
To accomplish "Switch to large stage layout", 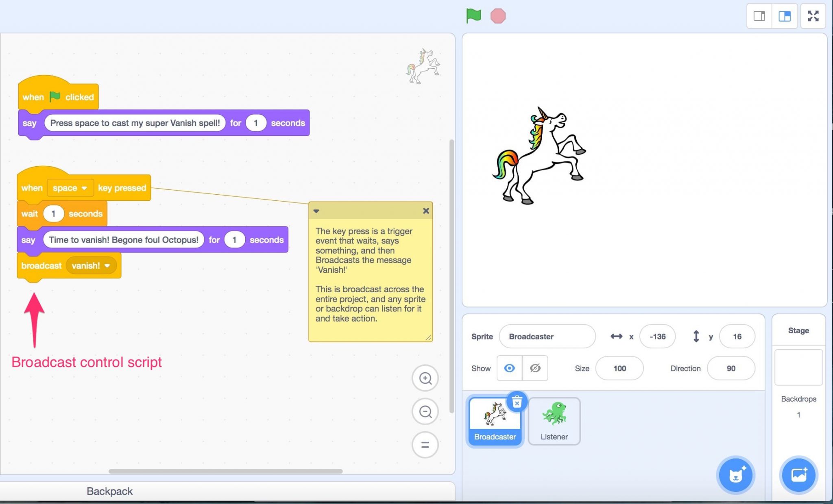I will tap(785, 16).
